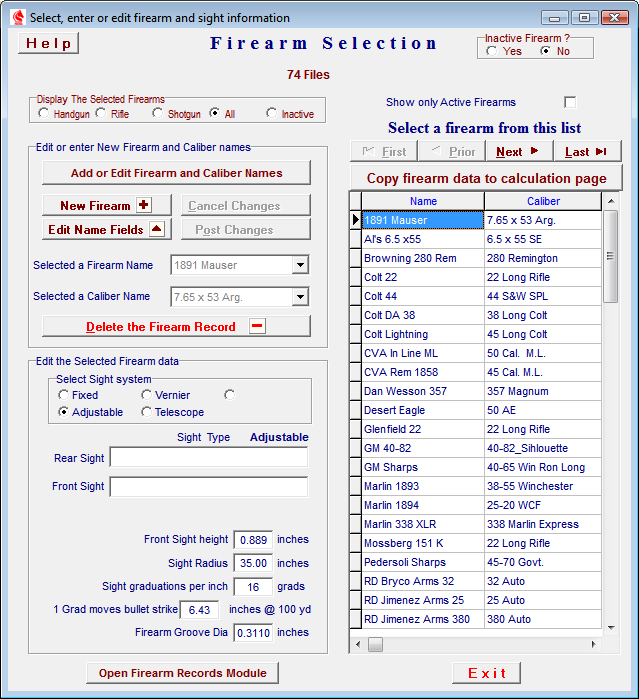
Task: Select the Handgun display filter
Action: click(45, 114)
